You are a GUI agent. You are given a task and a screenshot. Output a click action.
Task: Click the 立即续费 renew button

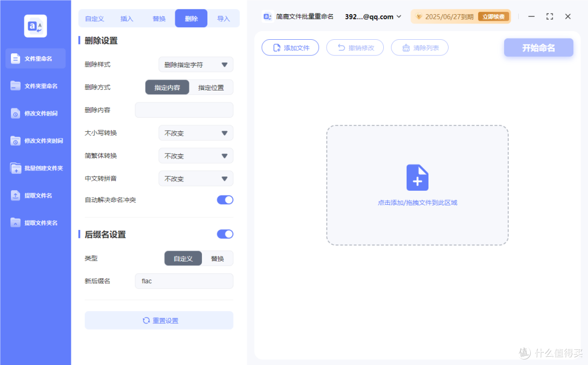(x=493, y=16)
